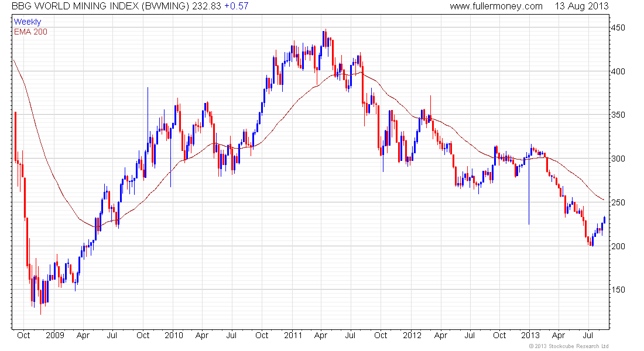Click the BWMING ticker symbol in the title

click(x=165, y=6)
